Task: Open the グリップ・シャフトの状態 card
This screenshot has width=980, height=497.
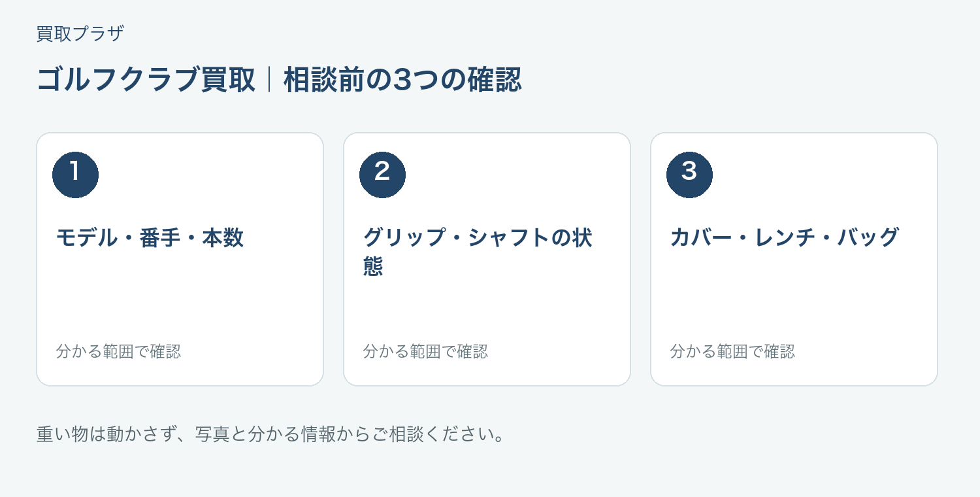Action: 487,259
